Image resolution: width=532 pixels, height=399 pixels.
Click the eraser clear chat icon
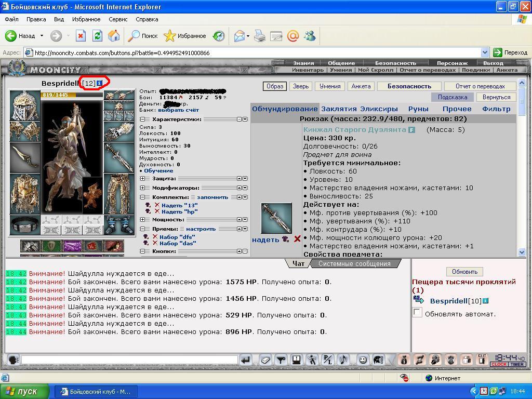265,360
